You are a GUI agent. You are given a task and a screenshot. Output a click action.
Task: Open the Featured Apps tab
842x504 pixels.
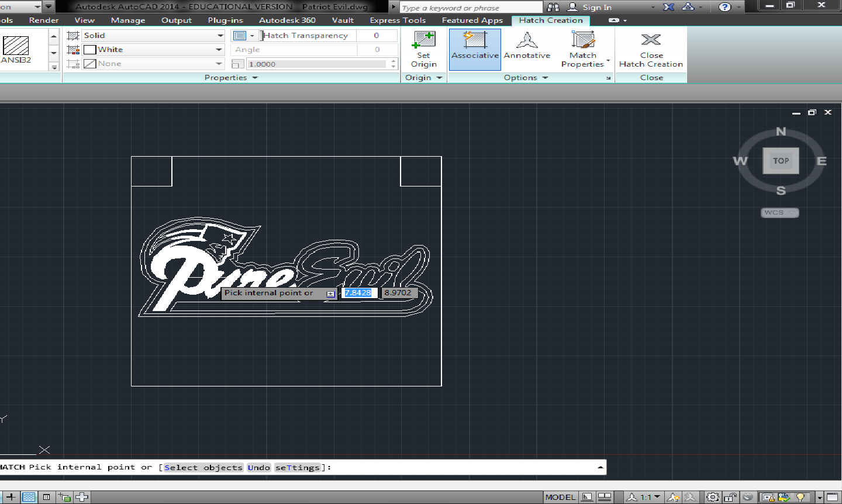(x=472, y=20)
